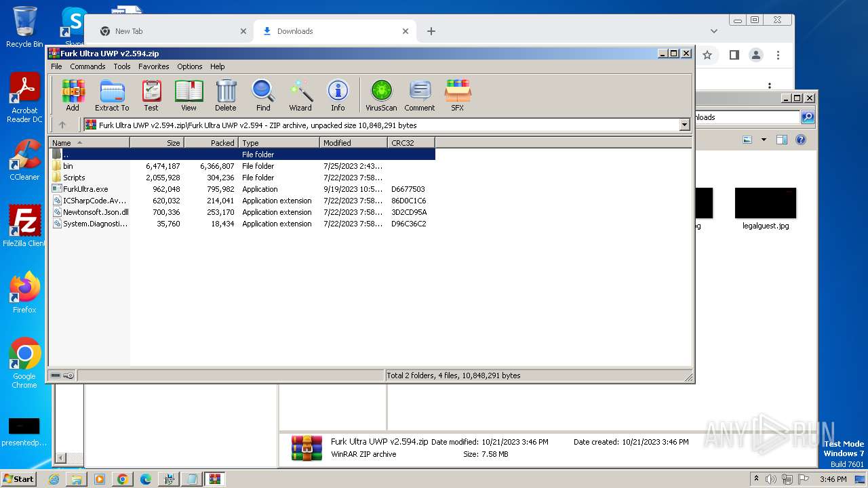
Task: Sort by the CRC32 column header
Action: click(412, 142)
